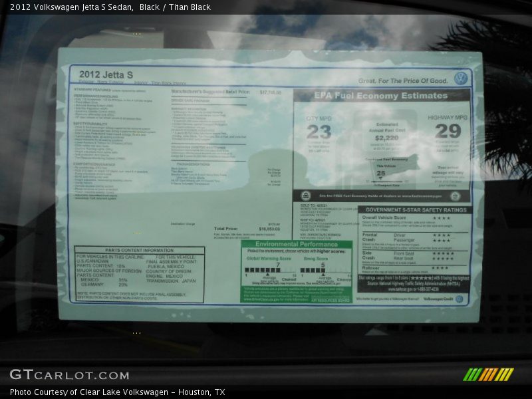Viewport: 532px width, 399px height.
Task: Click the round seal right of the fuel guide bar
Action: (455, 196)
